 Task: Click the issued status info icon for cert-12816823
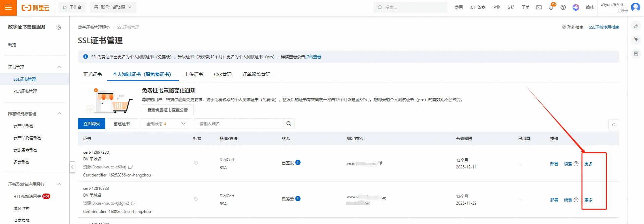click(298, 199)
